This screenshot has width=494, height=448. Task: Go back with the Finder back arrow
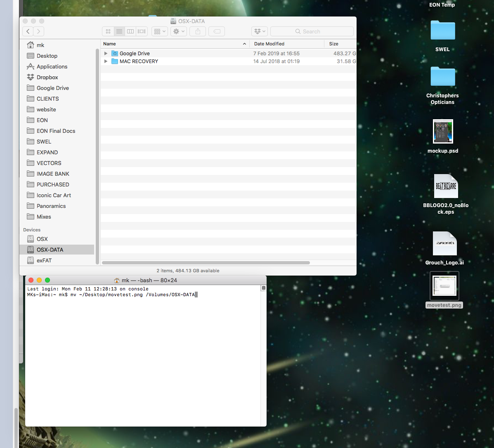point(28,31)
